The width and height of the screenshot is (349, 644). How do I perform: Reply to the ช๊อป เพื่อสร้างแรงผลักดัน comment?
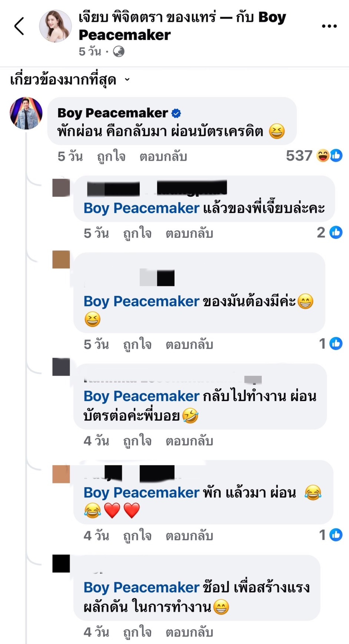189,632
